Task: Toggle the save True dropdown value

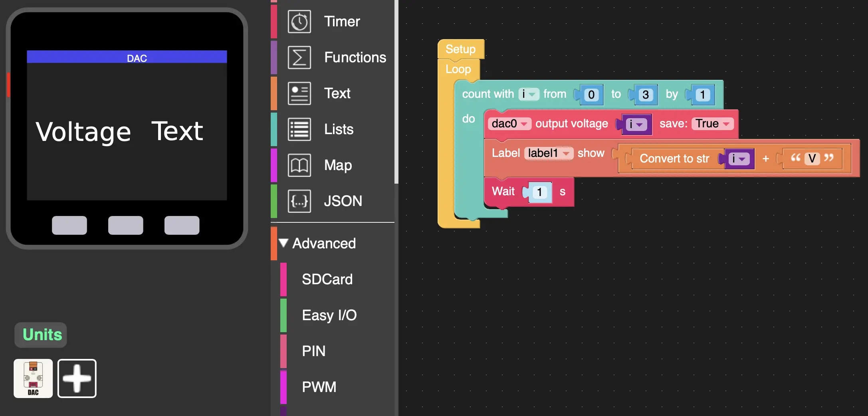Action: pyautogui.click(x=712, y=124)
